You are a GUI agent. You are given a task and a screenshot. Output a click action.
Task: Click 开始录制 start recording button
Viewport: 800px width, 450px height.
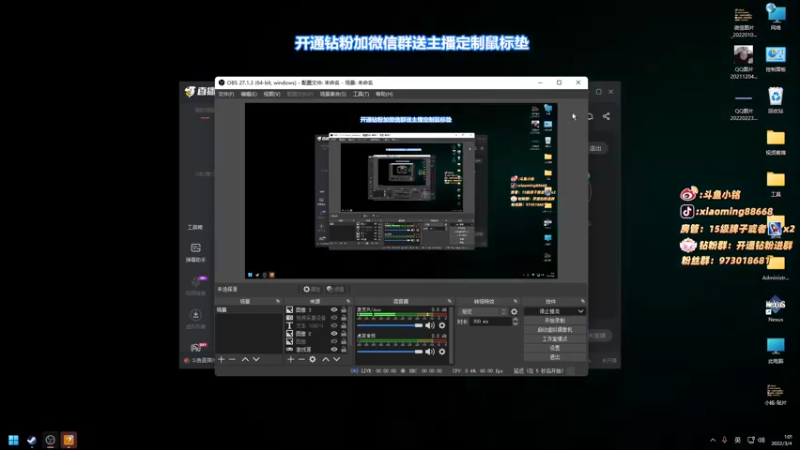tap(555, 320)
